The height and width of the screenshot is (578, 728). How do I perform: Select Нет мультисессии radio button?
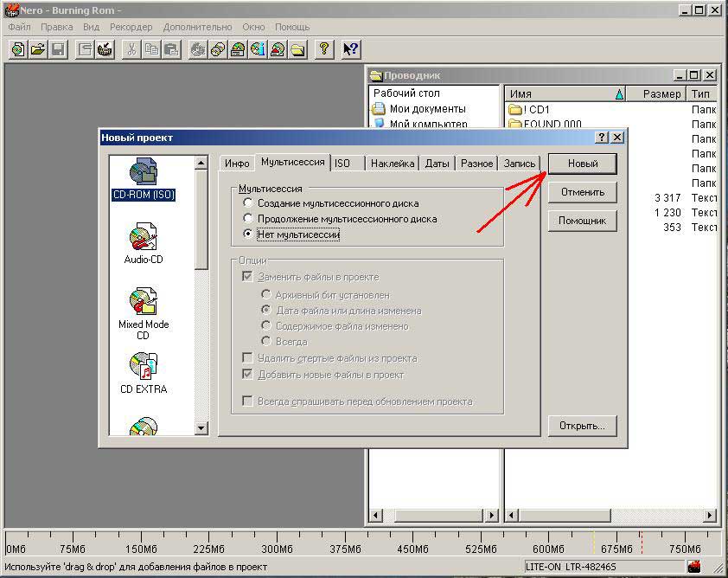coord(248,234)
